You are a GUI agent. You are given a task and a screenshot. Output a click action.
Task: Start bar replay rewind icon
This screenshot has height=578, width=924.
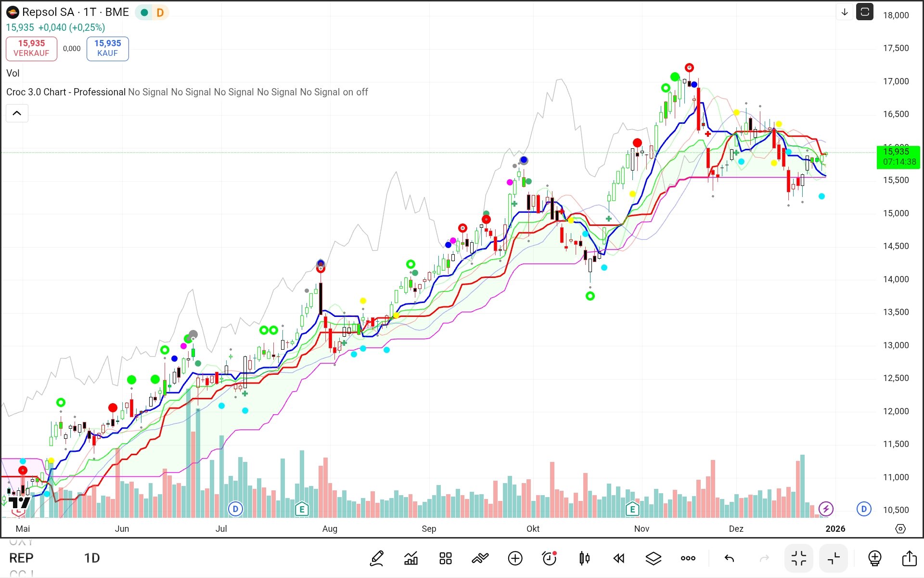click(x=619, y=558)
